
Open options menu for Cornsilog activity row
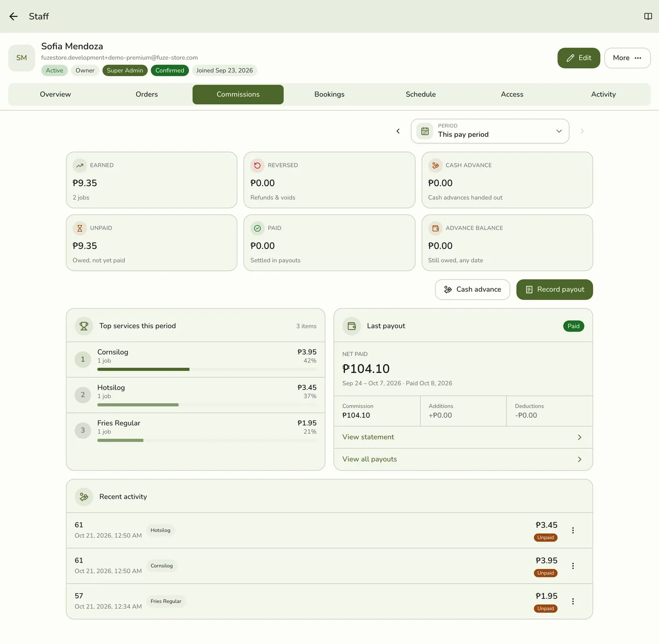[x=573, y=566]
